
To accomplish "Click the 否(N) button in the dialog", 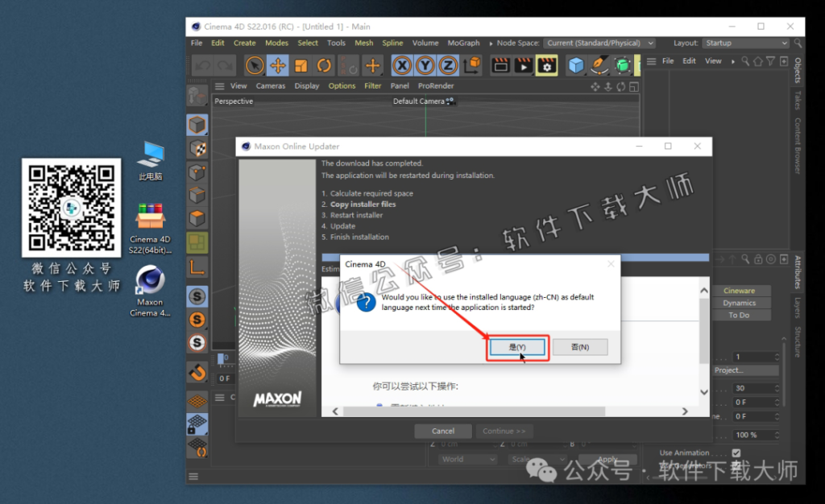I will (580, 347).
